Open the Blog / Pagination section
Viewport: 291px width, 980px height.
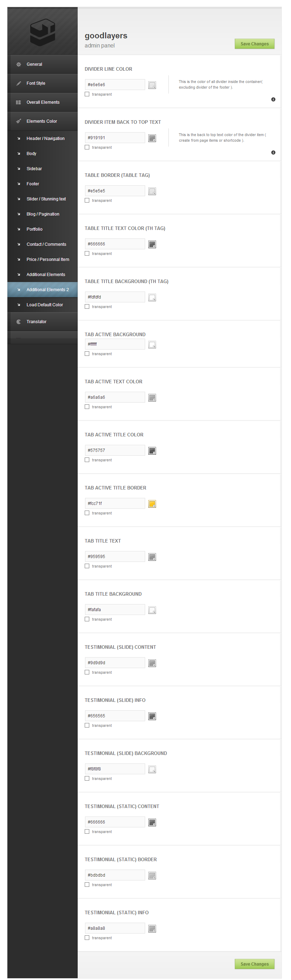[x=43, y=214]
